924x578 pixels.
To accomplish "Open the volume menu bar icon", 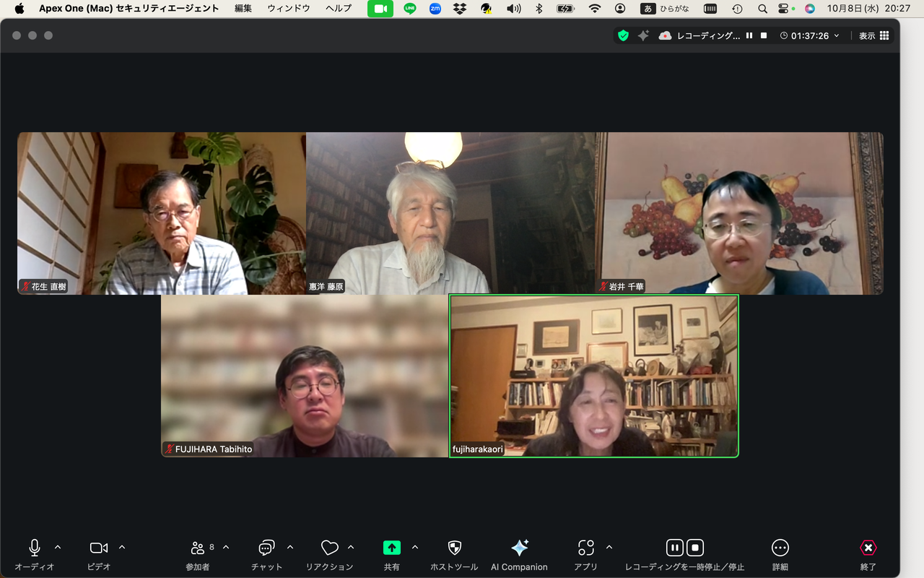I will [514, 9].
